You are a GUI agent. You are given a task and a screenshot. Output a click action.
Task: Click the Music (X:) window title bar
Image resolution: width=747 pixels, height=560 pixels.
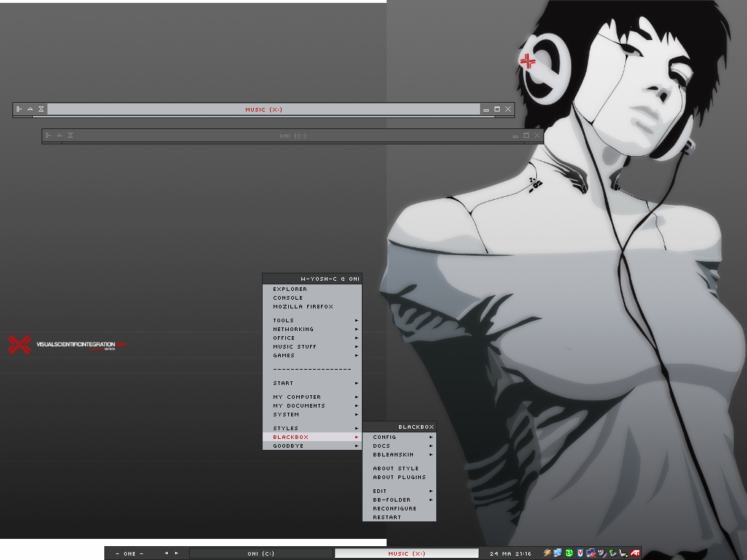pyautogui.click(x=263, y=109)
